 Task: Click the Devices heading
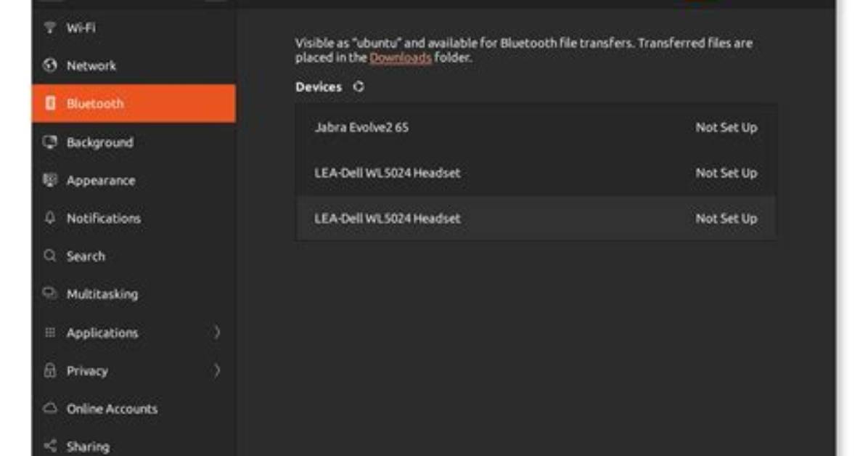319,87
